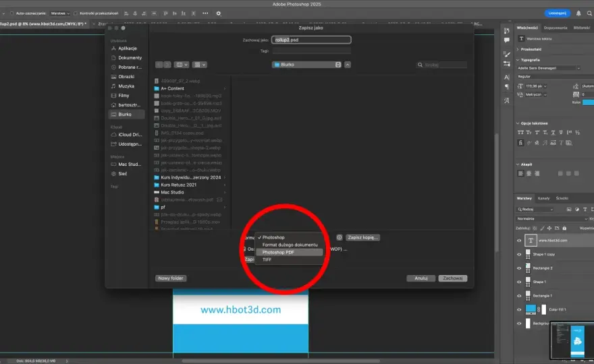Toggle the Auto-zaznaczanie checkbox
Image resolution: width=594 pixels, height=364 pixels.
12,13
